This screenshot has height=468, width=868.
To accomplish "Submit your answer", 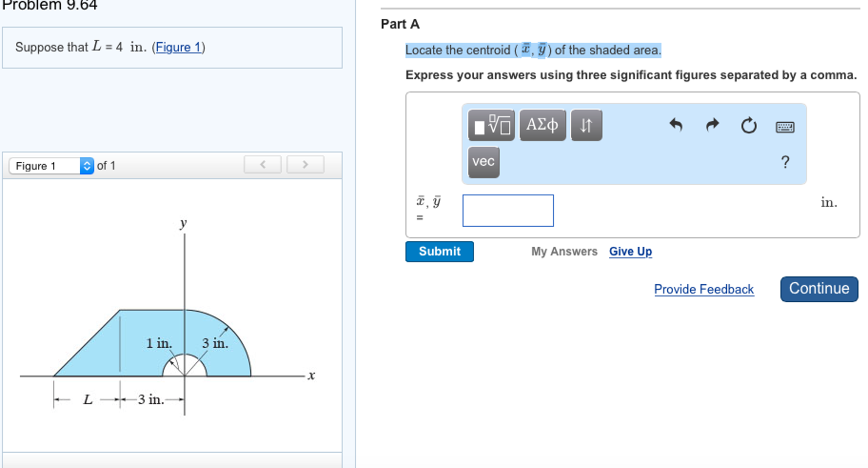I will [439, 251].
